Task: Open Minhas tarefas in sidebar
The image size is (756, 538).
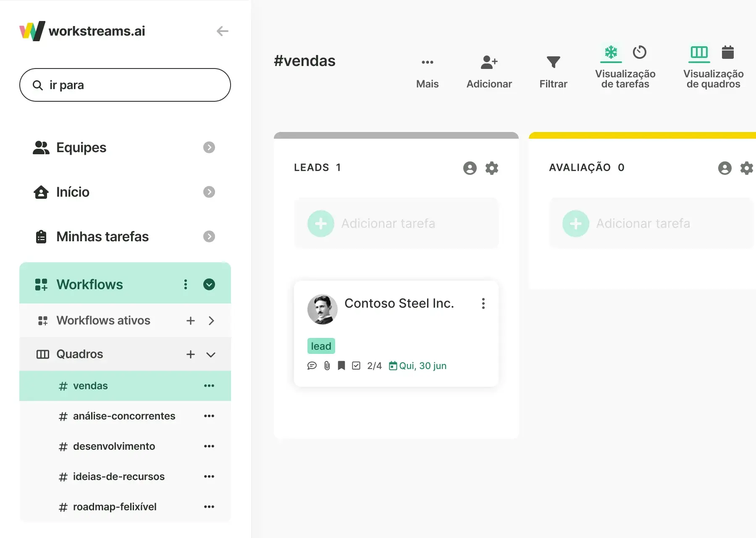Action: [x=102, y=237]
